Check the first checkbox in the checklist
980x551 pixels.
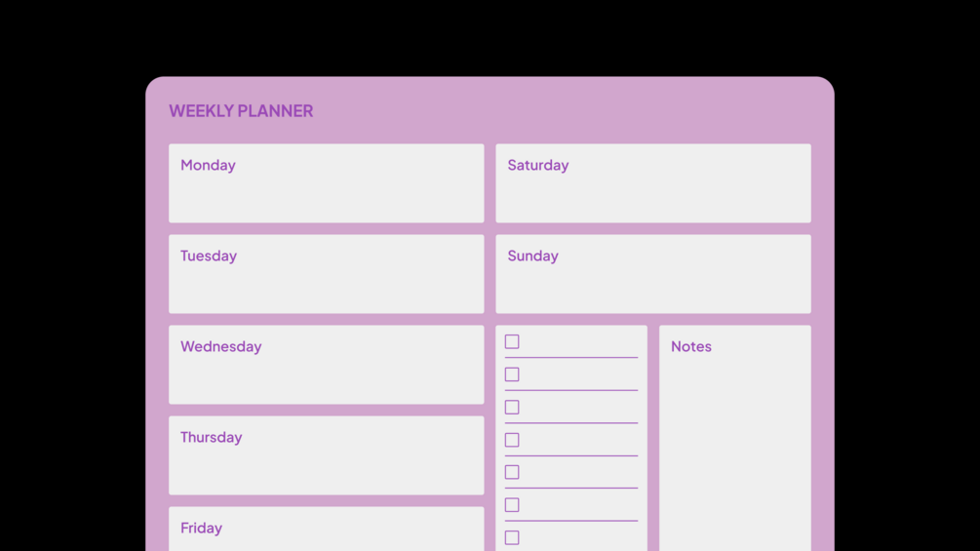pos(512,342)
